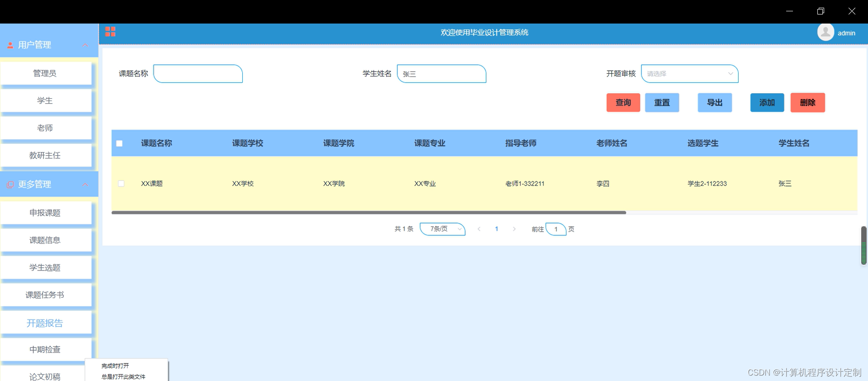
Task: Click the 老师姓名 column header
Action: pos(612,143)
